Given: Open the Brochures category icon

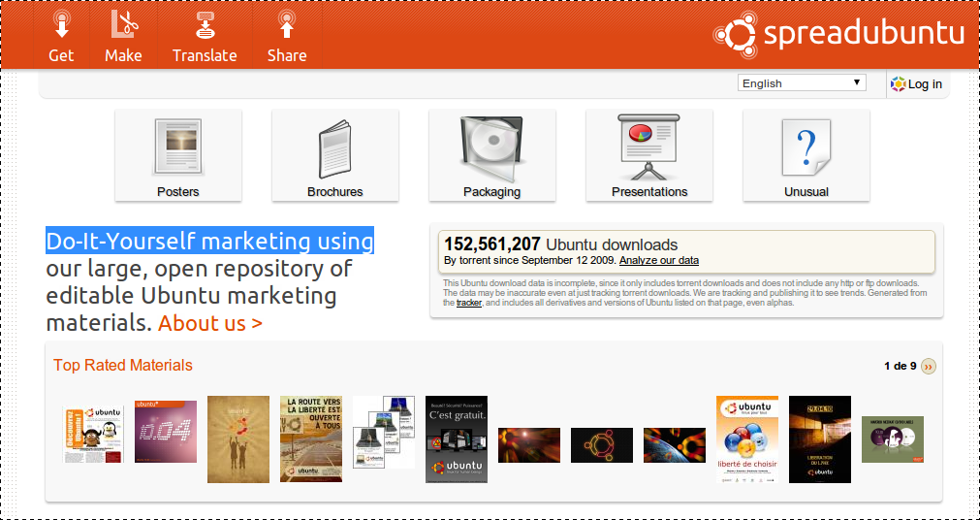Looking at the screenshot, I should click(335, 147).
